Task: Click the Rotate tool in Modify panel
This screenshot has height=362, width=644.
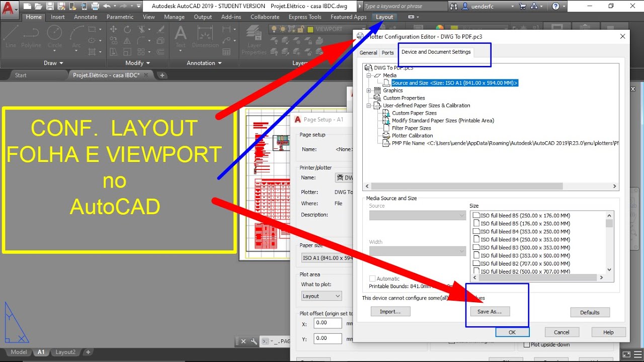Action: tap(127, 29)
